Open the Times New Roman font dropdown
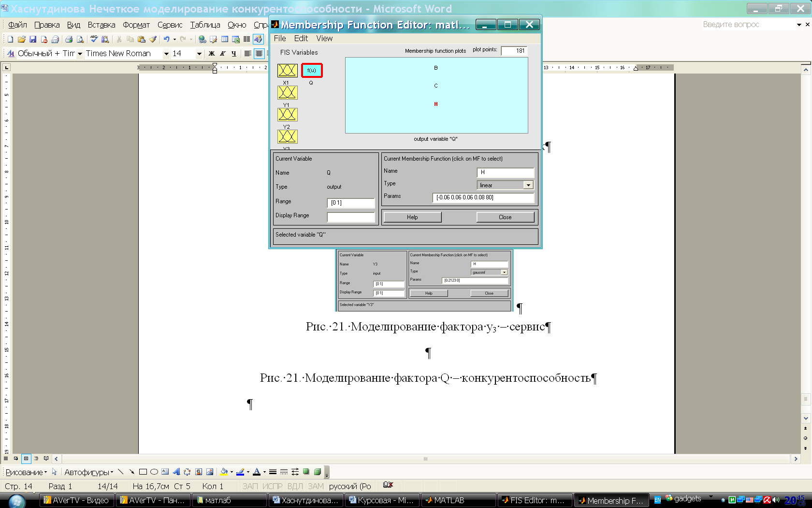The width and height of the screenshot is (812, 508). point(166,54)
